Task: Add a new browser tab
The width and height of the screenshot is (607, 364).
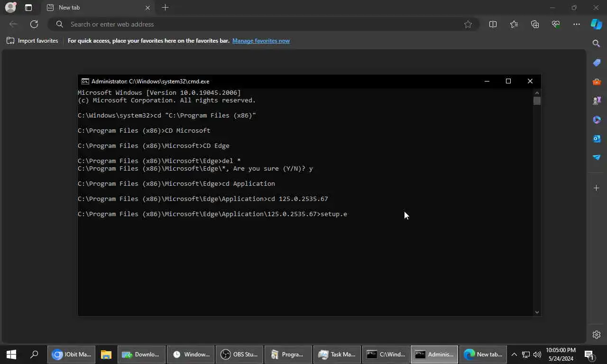Action: (165, 8)
